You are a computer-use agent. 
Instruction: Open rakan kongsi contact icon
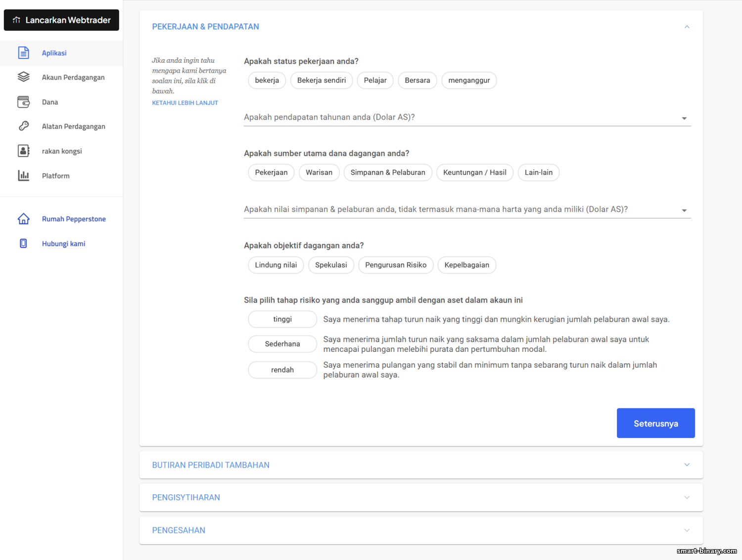[x=23, y=151]
